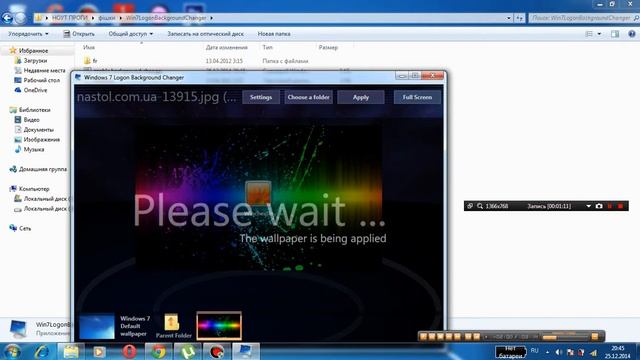Stop the screen recording
Screen dimensions: 640x360
pos(620,206)
